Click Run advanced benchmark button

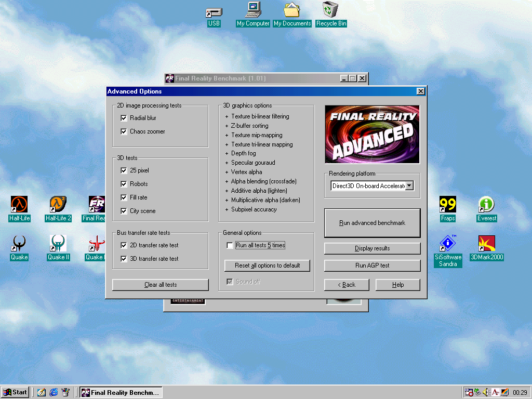372,223
